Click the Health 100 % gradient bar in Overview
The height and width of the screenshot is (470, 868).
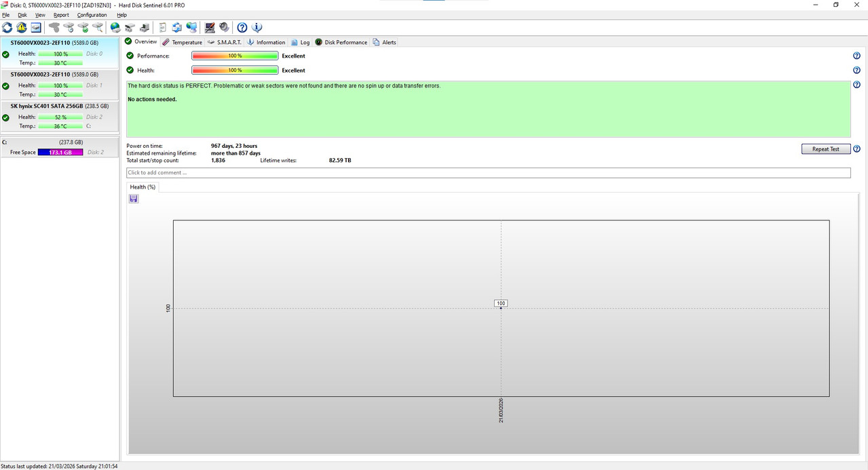(235, 70)
